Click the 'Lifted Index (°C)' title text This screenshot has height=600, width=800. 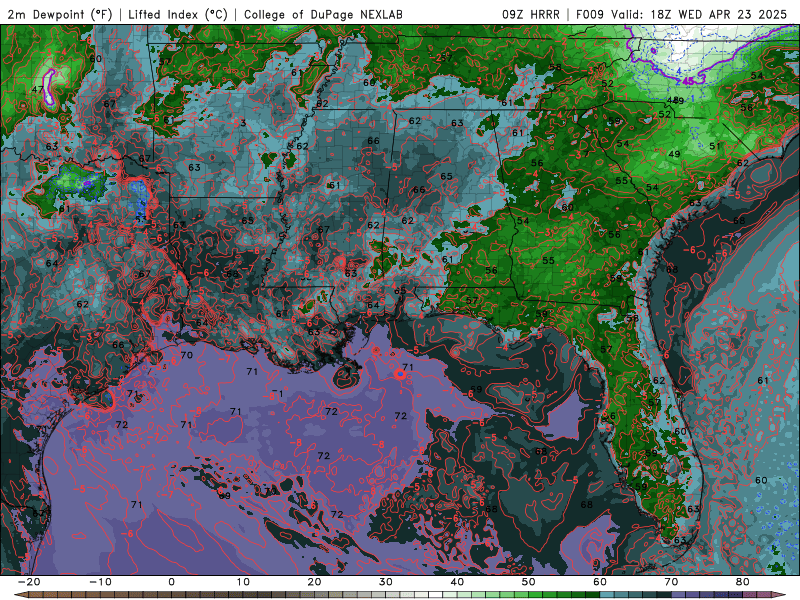(178, 14)
